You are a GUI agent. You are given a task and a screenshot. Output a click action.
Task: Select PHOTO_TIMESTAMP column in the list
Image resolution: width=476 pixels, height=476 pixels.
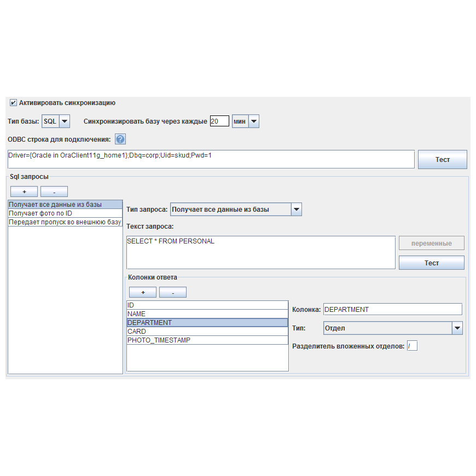click(207, 340)
